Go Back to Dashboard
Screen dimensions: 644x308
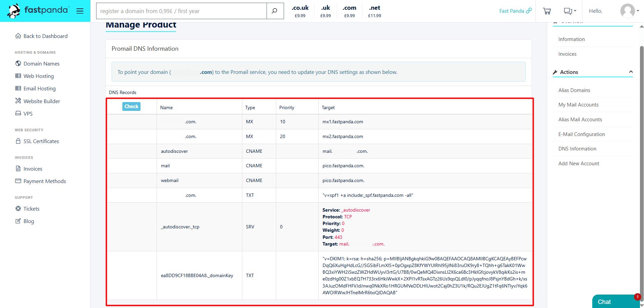pyautogui.click(x=45, y=36)
